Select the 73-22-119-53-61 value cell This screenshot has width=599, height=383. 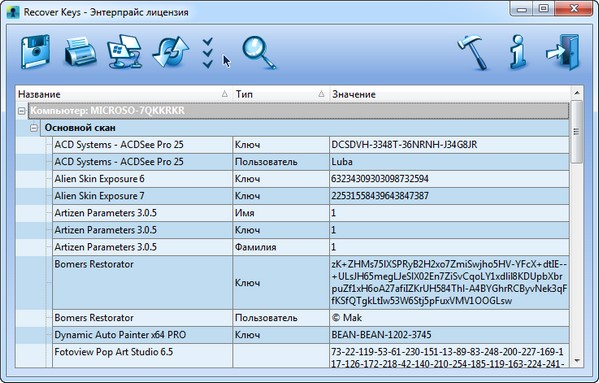449,357
